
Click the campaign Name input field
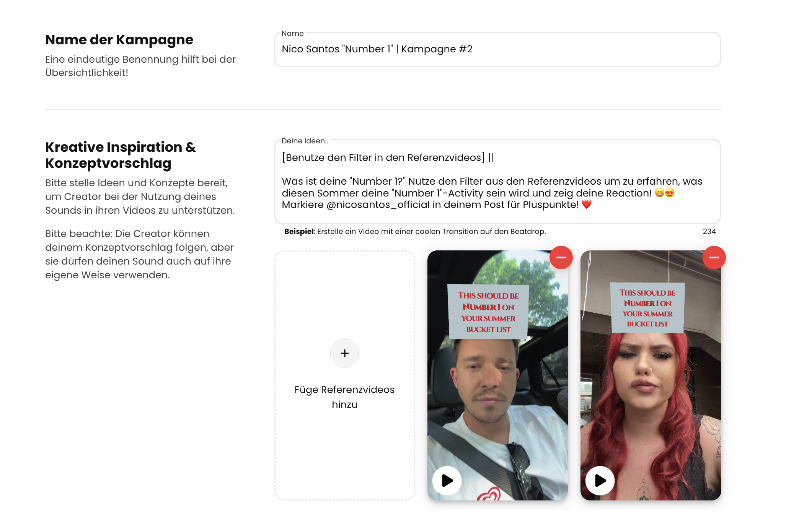click(497, 49)
